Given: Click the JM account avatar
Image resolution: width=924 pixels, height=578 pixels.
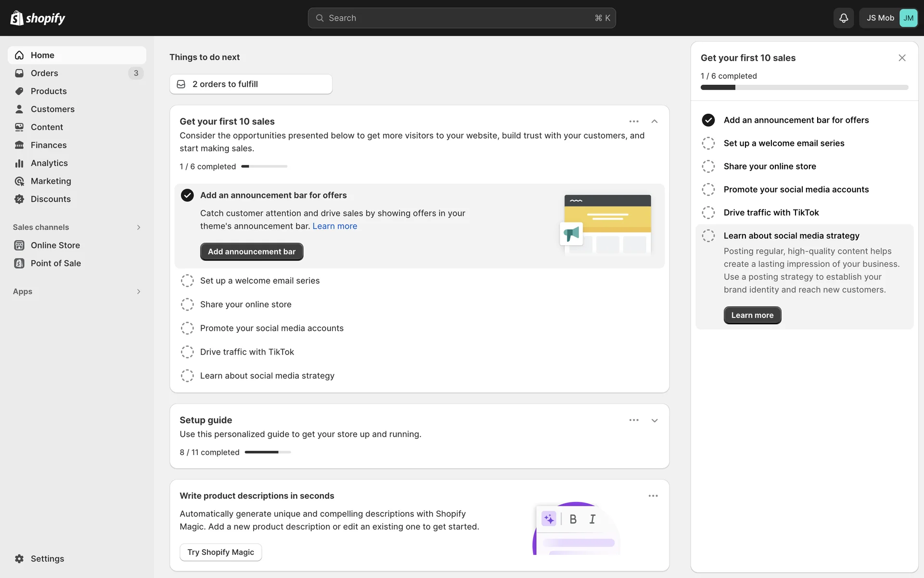Looking at the screenshot, I should coord(908,18).
